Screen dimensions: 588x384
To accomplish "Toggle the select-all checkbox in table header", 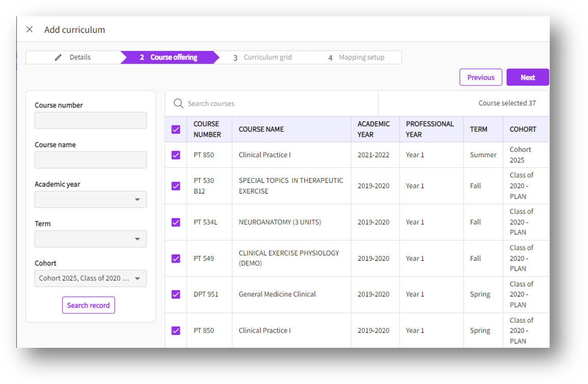I will (x=176, y=130).
